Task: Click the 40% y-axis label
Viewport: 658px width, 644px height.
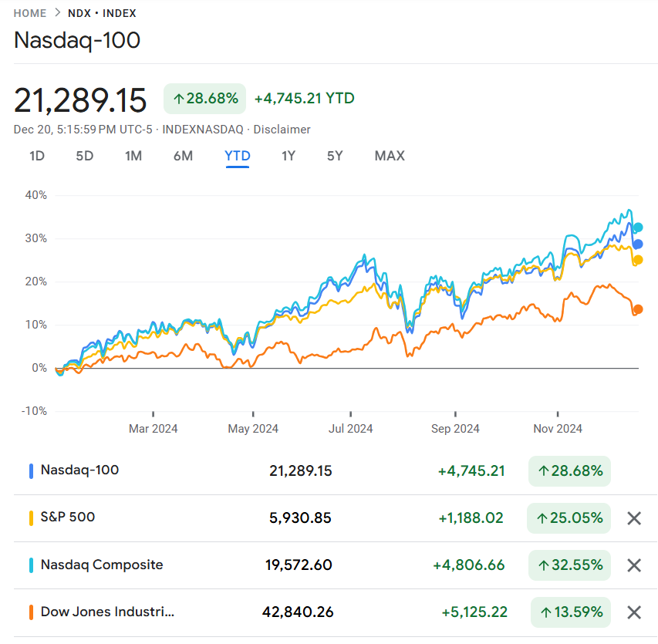Action: tap(35, 195)
